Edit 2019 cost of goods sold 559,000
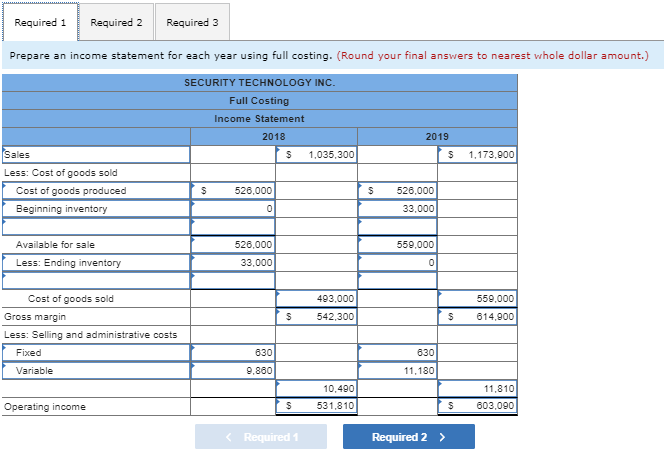The image size is (664, 474). pyautogui.click(x=477, y=299)
